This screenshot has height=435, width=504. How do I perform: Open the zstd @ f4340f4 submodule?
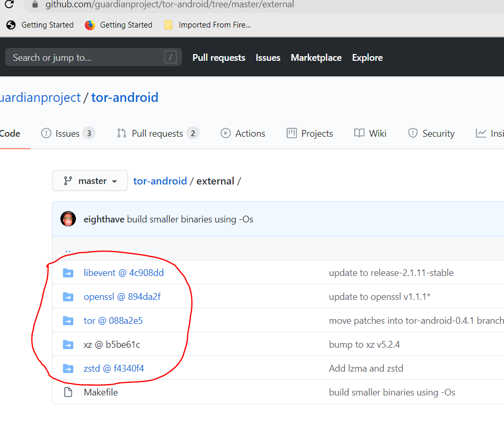click(x=114, y=368)
